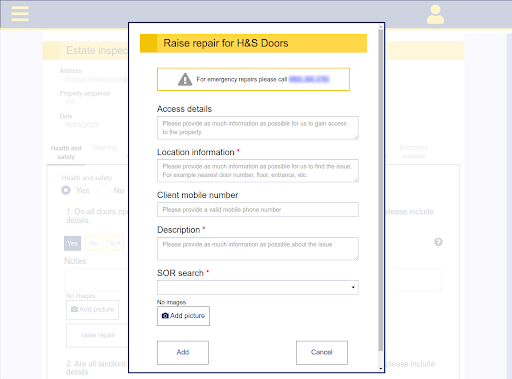The height and width of the screenshot is (379, 512).
Task: Click the Cancel button
Action: tap(322, 352)
